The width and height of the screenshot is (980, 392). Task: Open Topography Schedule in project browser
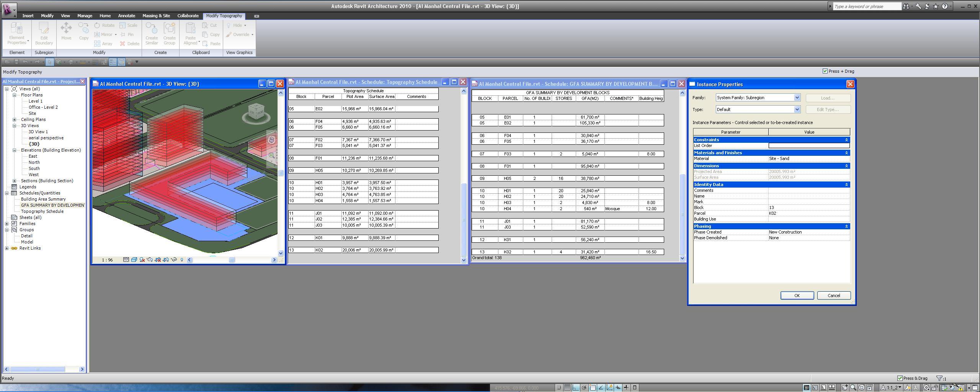[x=42, y=211]
